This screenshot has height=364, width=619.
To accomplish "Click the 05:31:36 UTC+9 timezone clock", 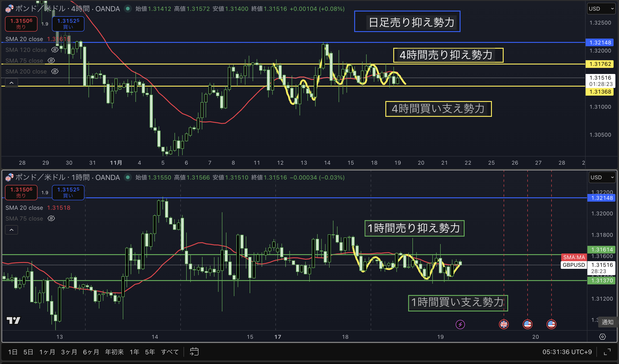I will coord(567,352).
